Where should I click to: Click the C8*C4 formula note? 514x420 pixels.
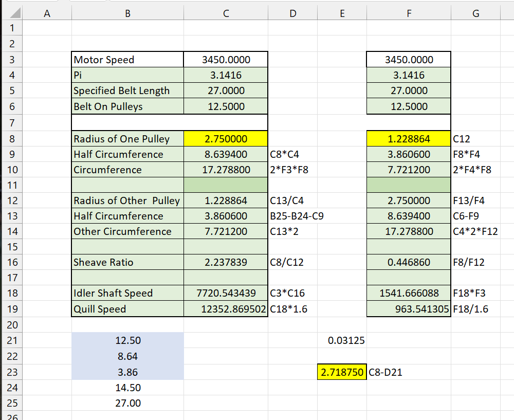coord(284,154)
